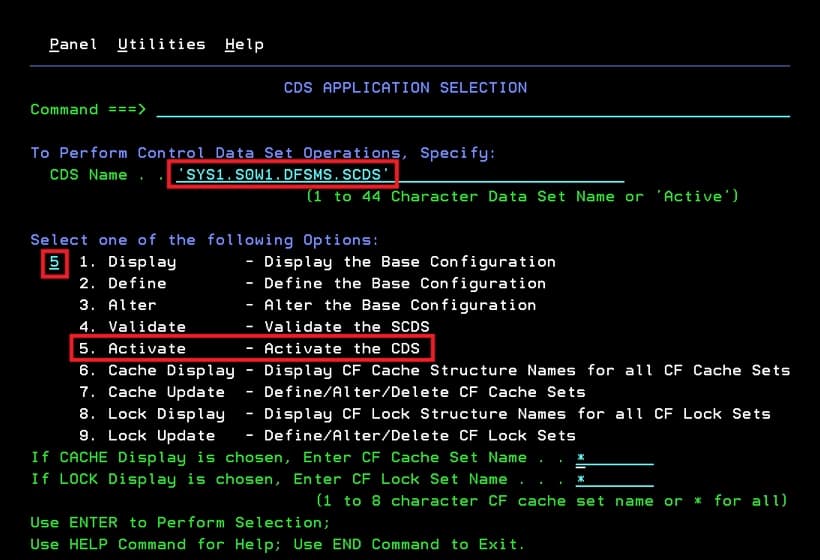Click the CDS APPLICATION SELECTION title

[405, 88]
